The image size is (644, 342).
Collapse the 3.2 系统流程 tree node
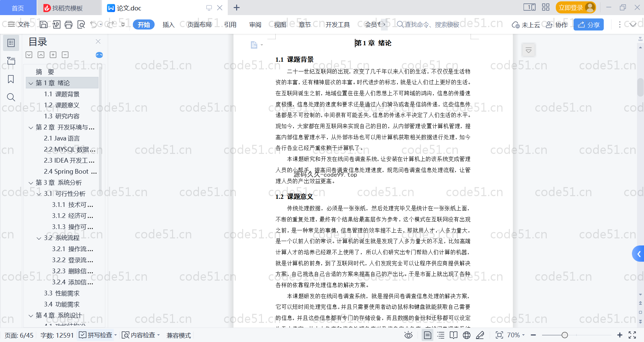(x=39, y=238)
